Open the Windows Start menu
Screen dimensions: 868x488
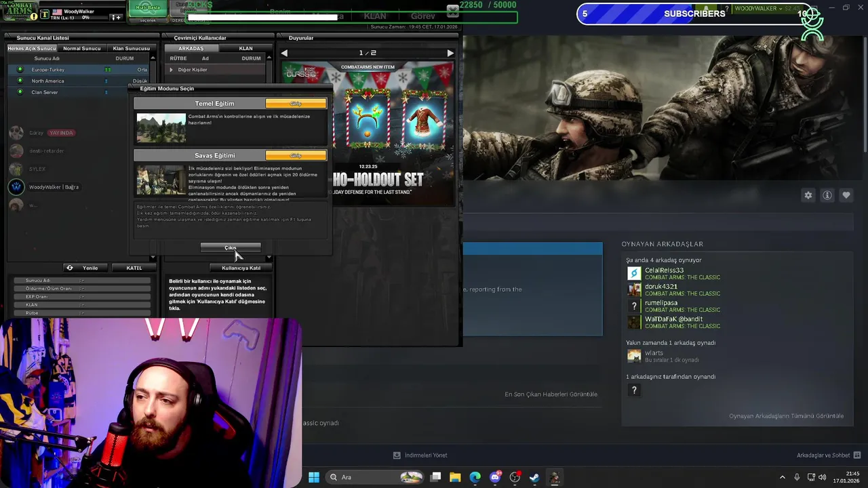(314, 477)
